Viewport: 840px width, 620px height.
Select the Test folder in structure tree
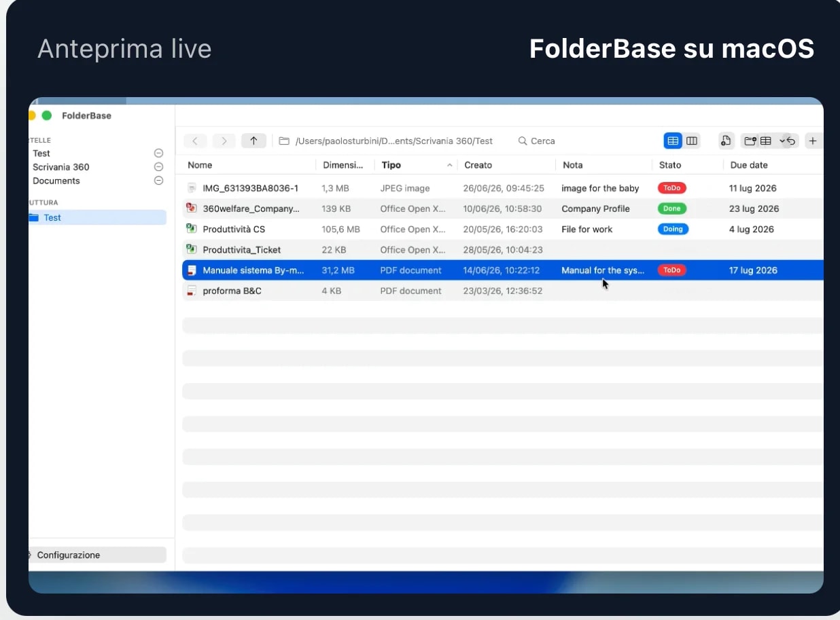tap(97, 217)
